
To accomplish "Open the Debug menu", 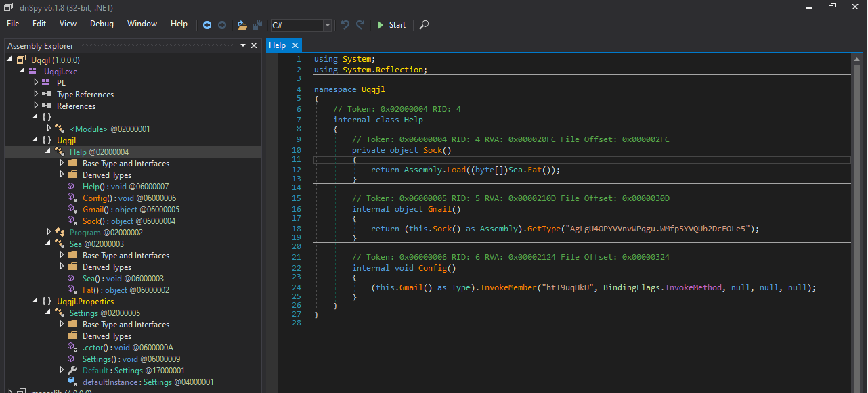I will pyautogui.click(x=102, y=24).
